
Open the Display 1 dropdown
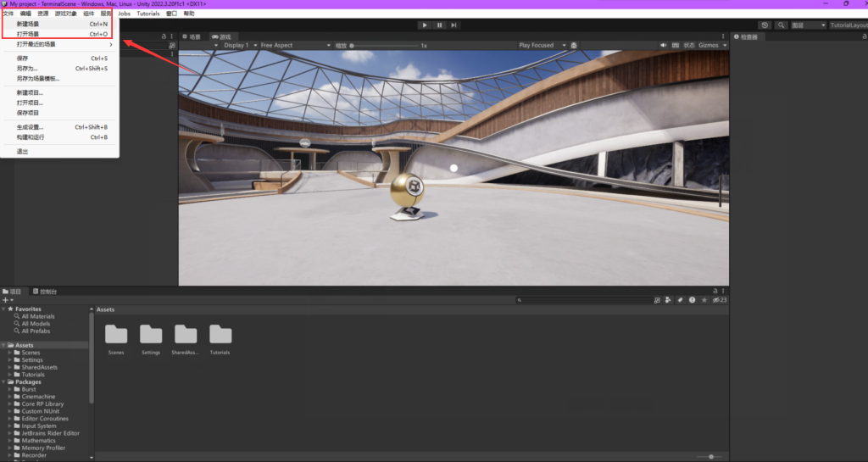[x=237, y=45]
